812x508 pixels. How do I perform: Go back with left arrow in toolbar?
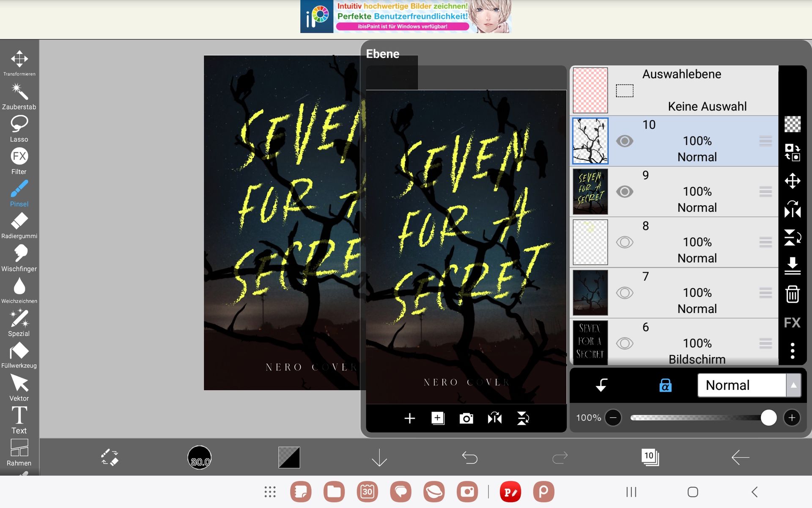(740, 458)
